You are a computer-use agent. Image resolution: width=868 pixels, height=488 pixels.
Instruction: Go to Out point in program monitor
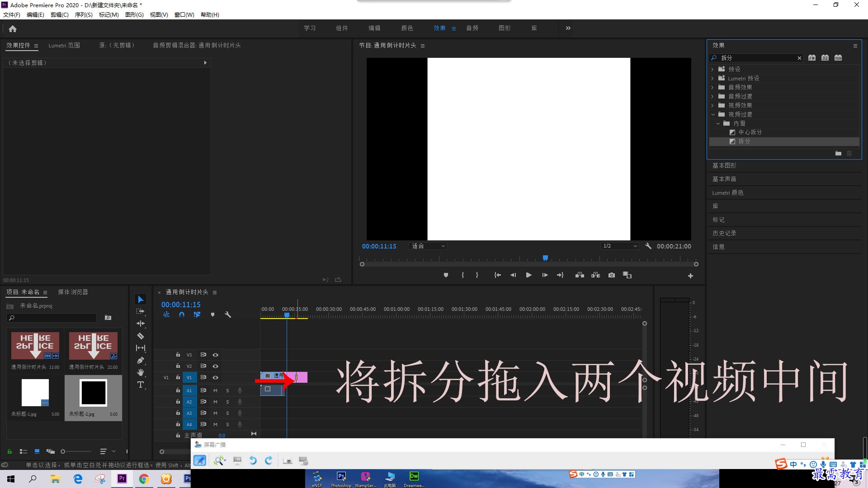click(560, 275)
